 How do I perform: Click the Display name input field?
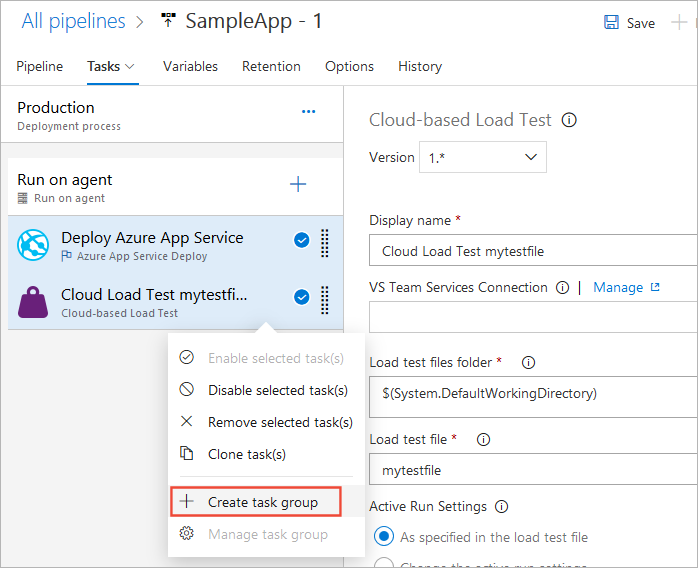[x=533, y=251]
